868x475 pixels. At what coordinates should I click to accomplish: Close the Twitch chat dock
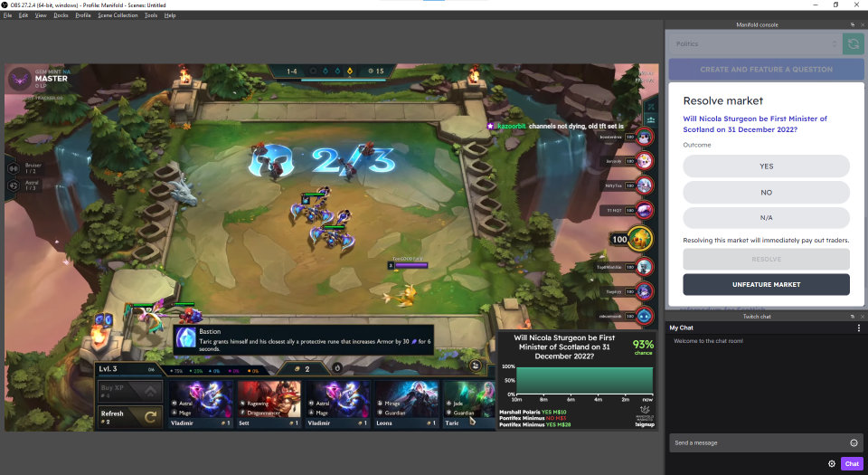pyautogui.click(x=863, y=316)
